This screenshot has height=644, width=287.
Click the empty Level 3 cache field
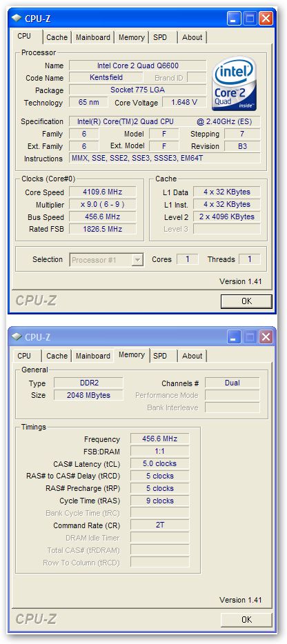pos(226,229)
